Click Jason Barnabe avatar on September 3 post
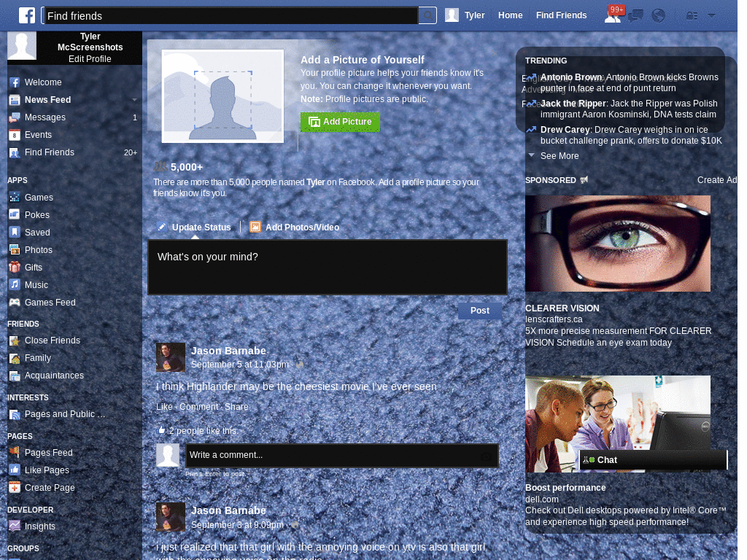Image resolution: width=747 pixels, height=560 pixels. [171, 517]
